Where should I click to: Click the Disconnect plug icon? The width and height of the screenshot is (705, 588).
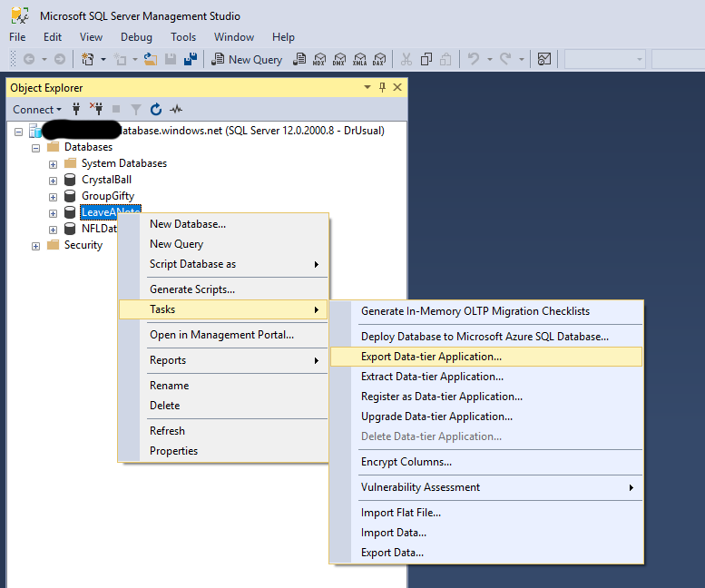point(96,109)
